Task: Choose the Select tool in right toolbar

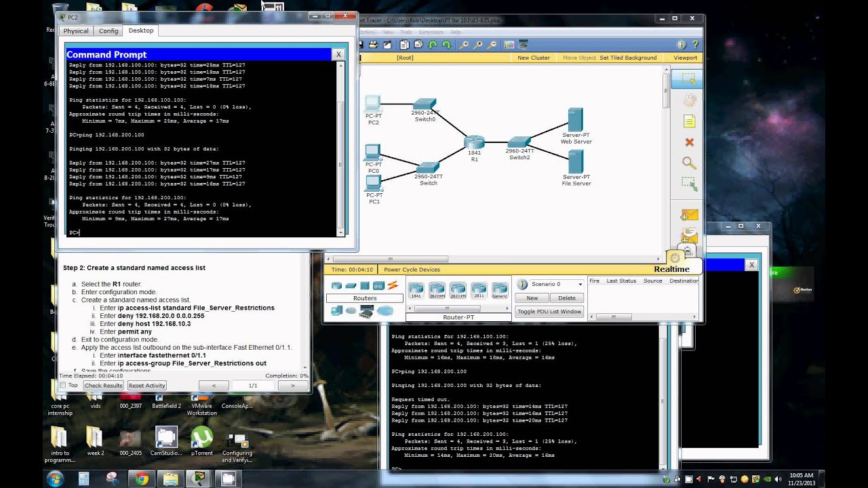Action: [x=688, y=79]
